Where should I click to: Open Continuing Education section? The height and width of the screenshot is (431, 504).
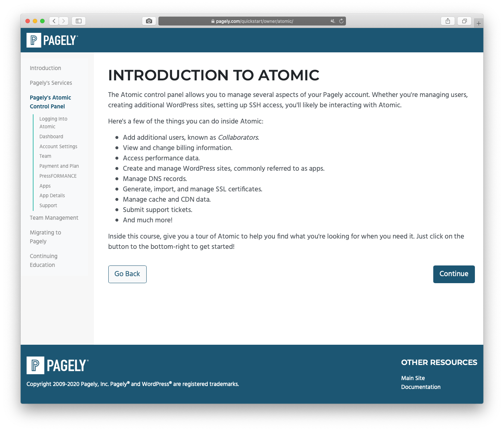coord(43,261)
